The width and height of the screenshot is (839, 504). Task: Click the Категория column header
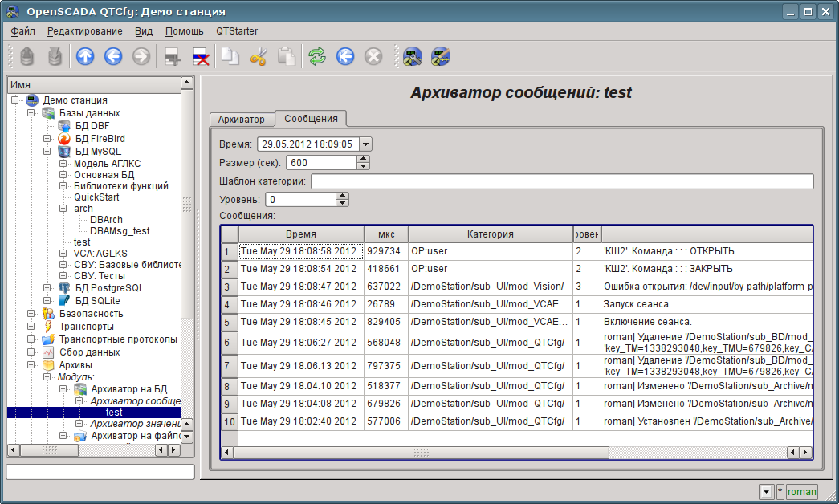coord(490,234)
